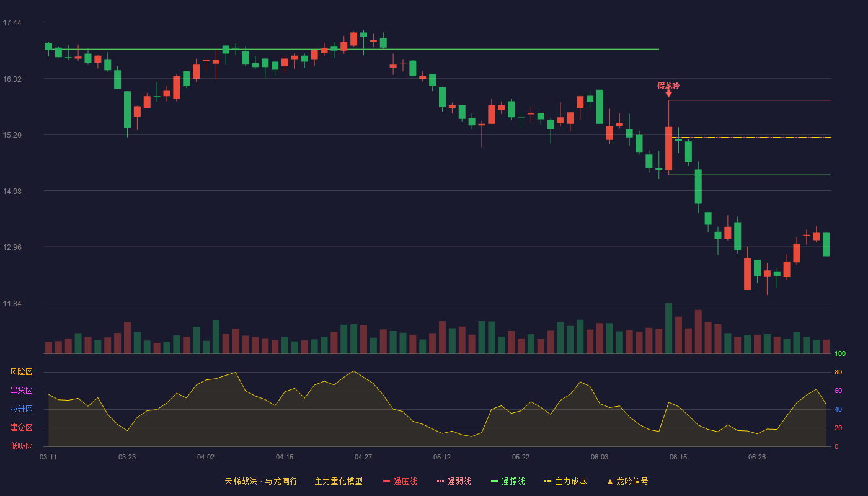The width and height of the screenshot is (868, 496).
Task: Click the indicator scale value 100
Action: [x=840, y=354]
